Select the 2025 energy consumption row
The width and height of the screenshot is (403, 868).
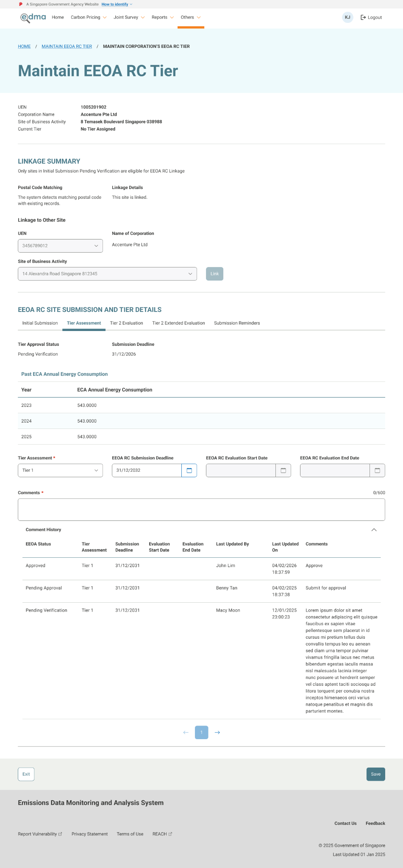click(x=201, y=437)
